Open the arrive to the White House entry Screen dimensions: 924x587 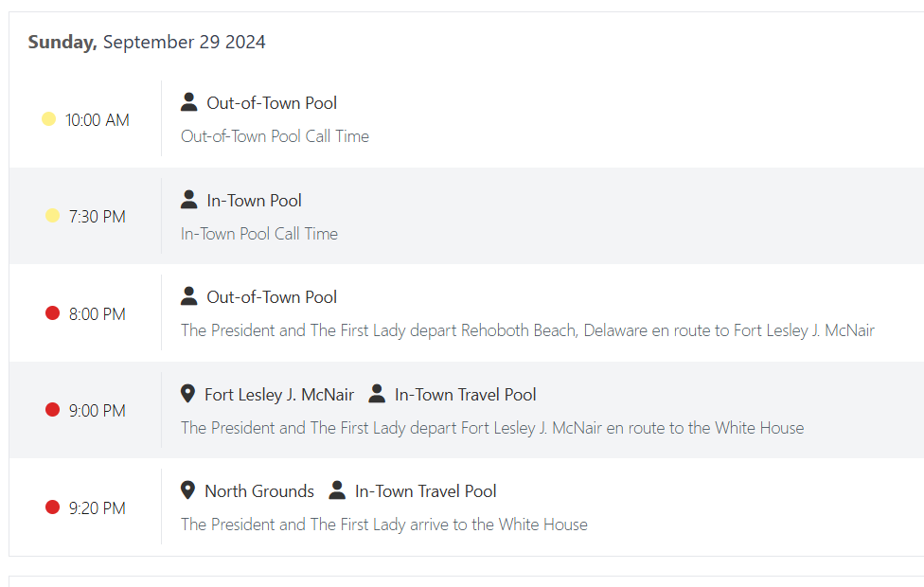tap(384, 524)
